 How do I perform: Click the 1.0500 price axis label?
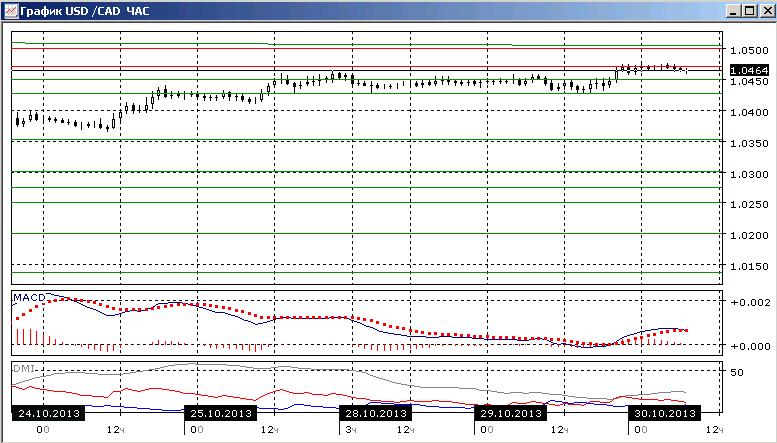[749, 51]
